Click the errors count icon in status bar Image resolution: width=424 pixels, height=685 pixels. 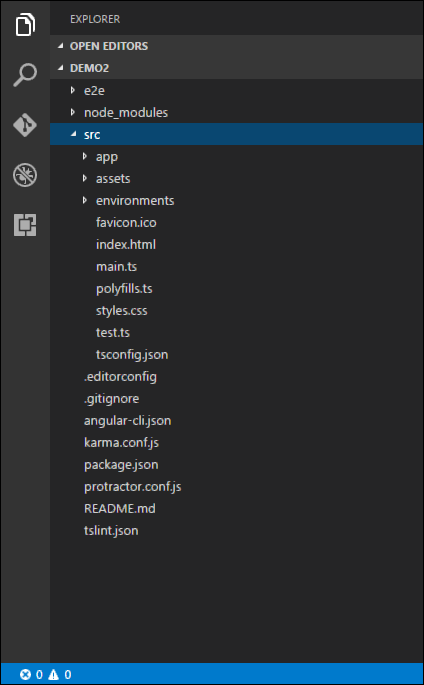26,675
